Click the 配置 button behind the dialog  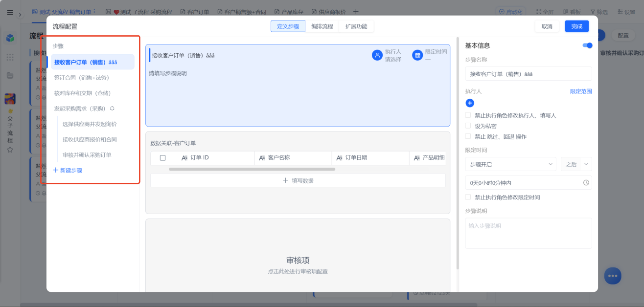pyautogui.click(x=623, y=36)
